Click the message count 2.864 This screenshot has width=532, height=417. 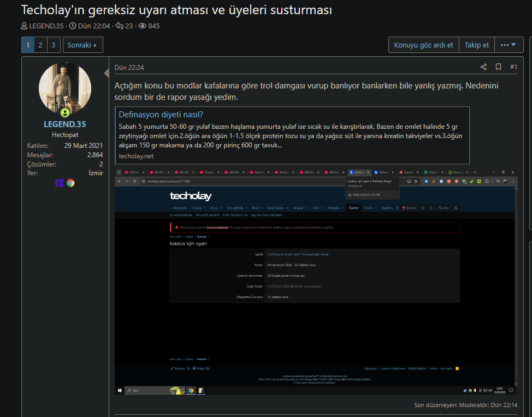95,154
